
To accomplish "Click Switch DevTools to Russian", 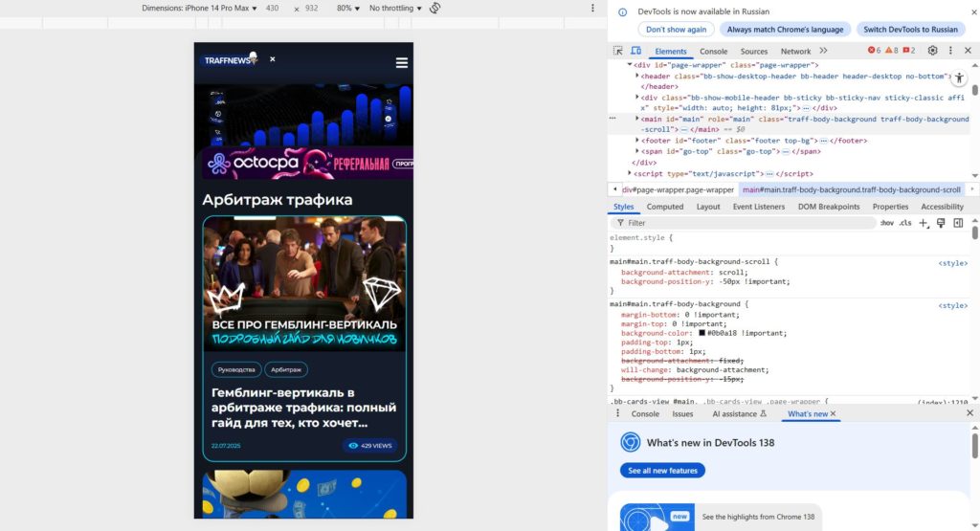I will click(x=911, y=30).
